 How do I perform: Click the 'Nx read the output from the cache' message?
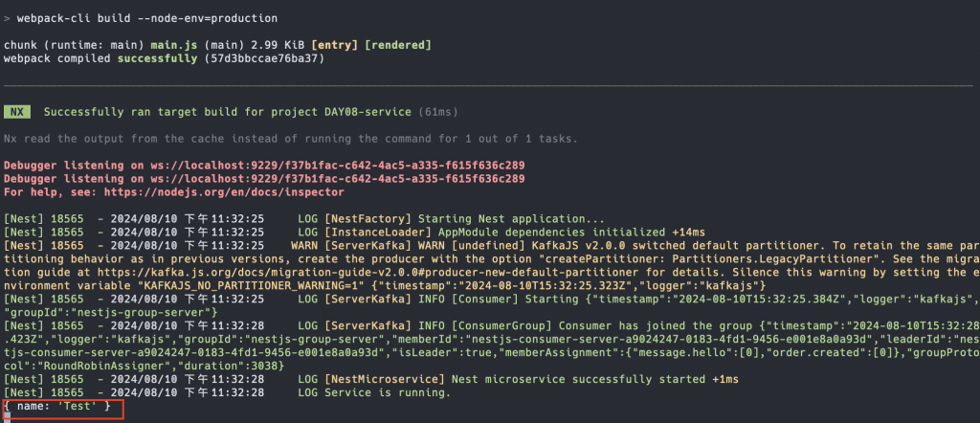click(x=290, y=139)
